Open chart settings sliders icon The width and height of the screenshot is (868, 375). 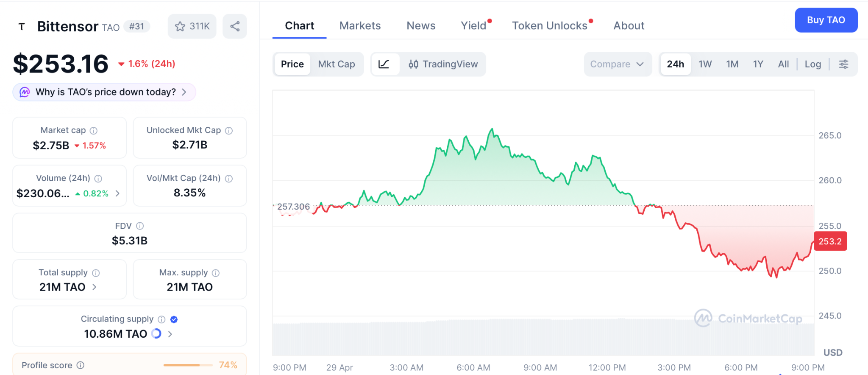coord(843,64)
